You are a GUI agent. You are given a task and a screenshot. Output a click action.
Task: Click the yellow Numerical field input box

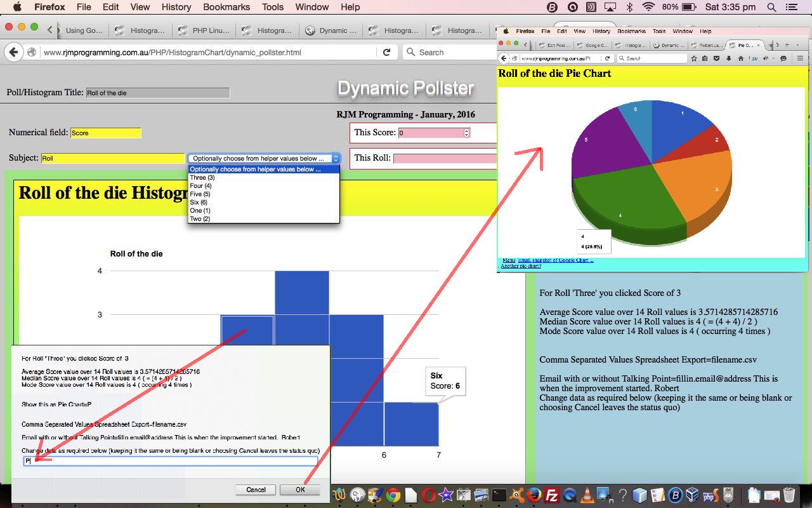(105, 133)
